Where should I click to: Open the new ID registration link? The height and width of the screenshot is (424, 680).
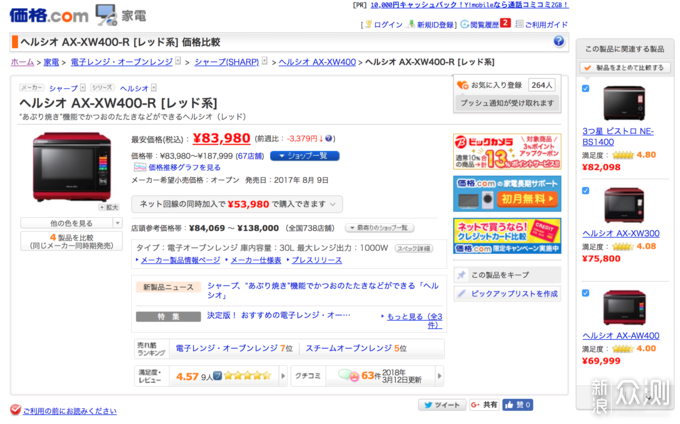point(435,25)
